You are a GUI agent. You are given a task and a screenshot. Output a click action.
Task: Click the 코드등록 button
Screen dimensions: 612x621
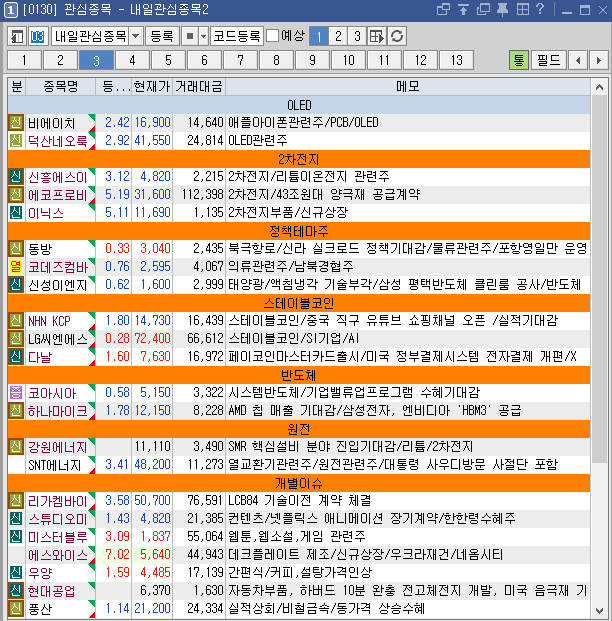click(237, 36)
